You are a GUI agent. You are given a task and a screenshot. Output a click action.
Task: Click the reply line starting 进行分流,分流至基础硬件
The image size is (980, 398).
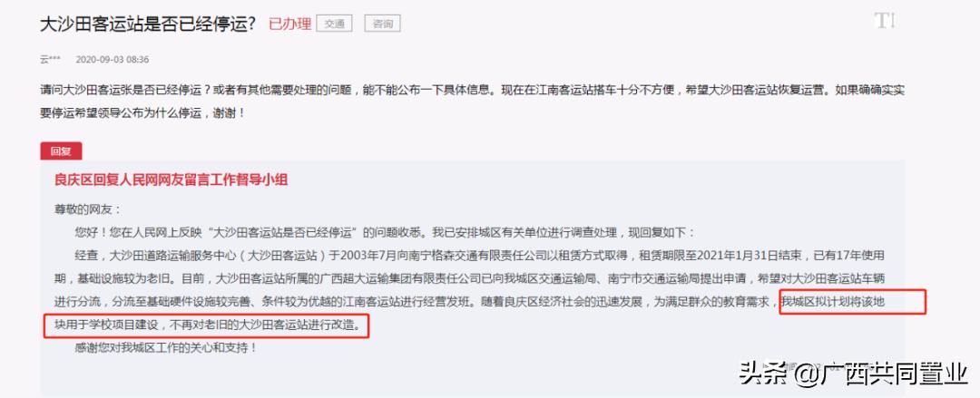pos(415,303)
